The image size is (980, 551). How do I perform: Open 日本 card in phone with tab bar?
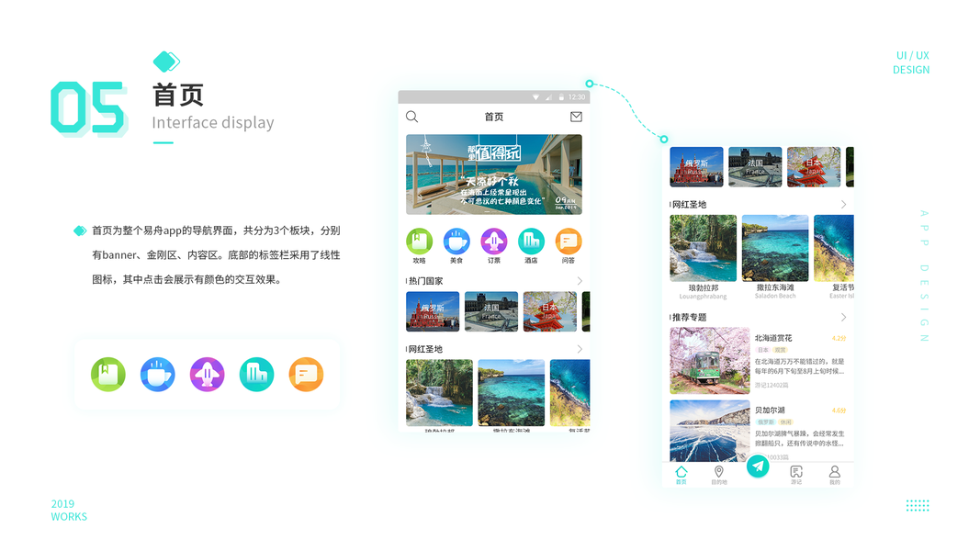814,167
